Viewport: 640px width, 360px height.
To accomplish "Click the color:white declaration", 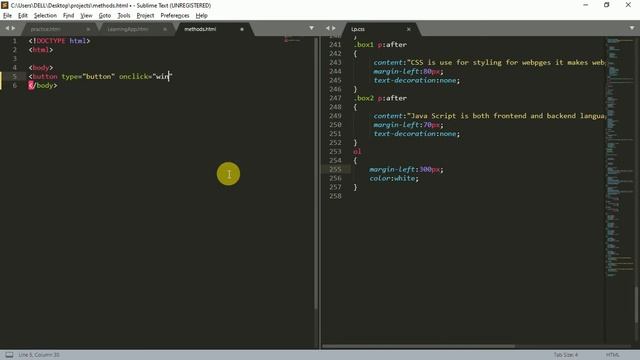I will click(x=394, y=178).
